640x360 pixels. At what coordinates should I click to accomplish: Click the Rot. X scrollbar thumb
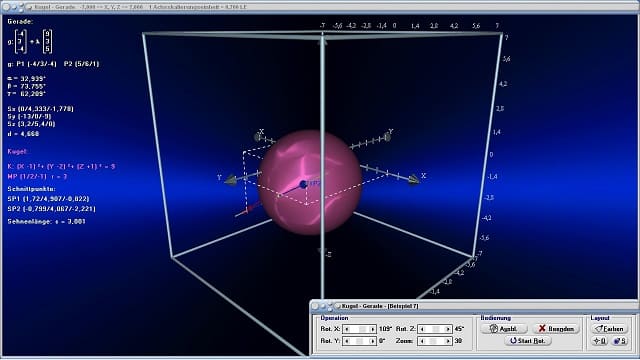362,329
